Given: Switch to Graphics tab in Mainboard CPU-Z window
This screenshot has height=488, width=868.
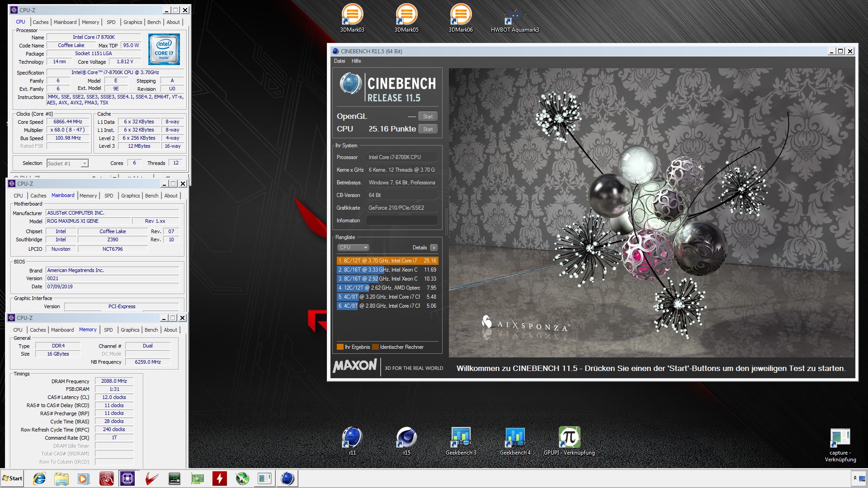Looking at the screenshot, I should tap(130, 196).
